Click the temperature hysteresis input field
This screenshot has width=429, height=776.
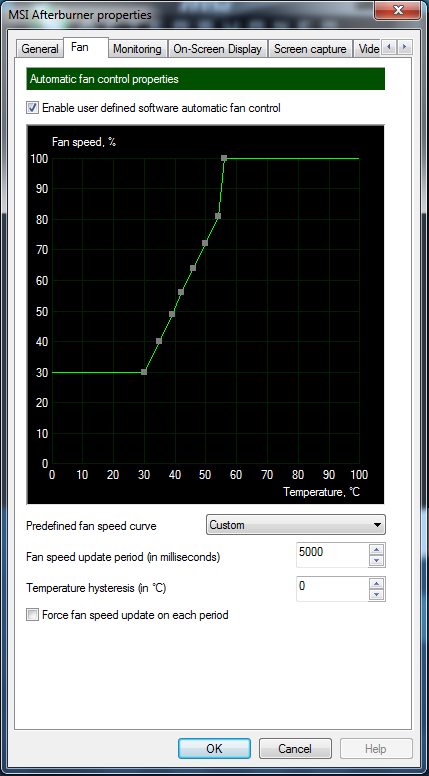coord(332,588)
